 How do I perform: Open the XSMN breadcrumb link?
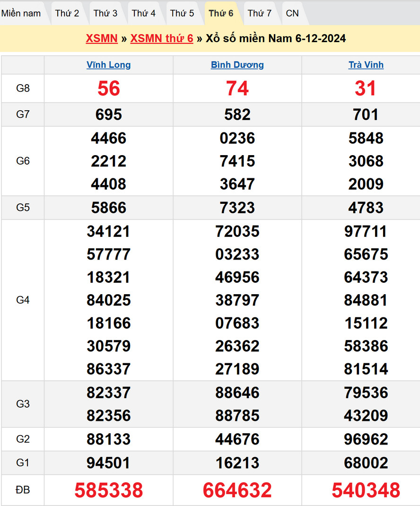coord(101,38)
